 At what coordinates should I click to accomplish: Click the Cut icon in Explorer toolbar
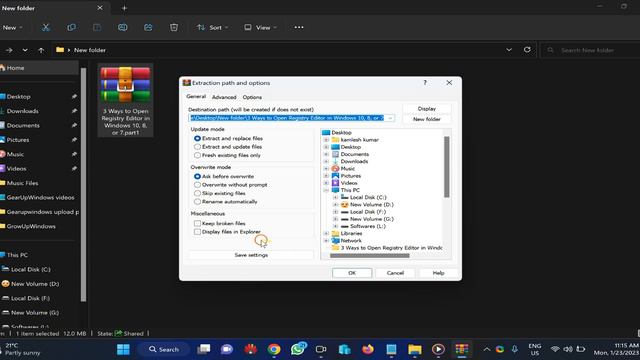pos(46,27)
